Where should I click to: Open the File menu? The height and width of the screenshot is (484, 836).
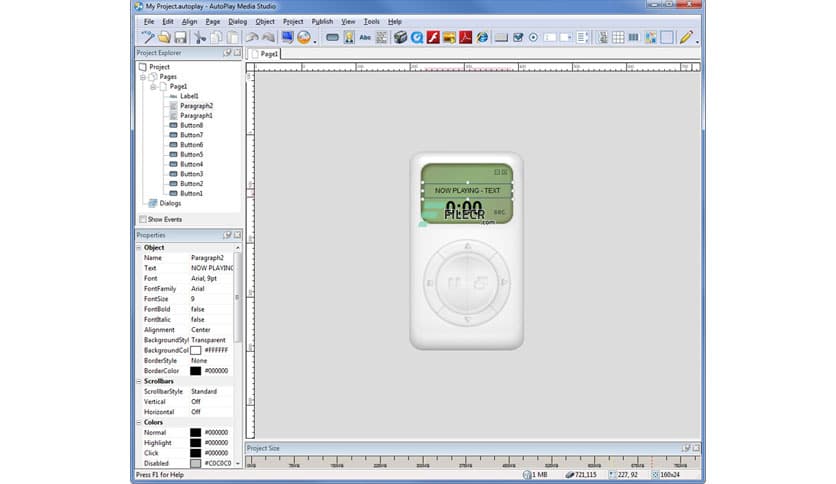point(149,22)
